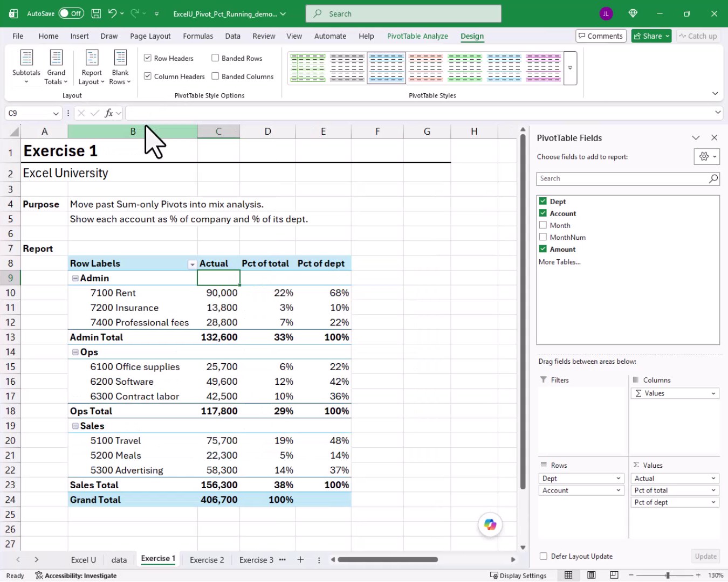Open Display Settings in status bar
This screenshot has width=728, height=582.
tap(518, 576)
